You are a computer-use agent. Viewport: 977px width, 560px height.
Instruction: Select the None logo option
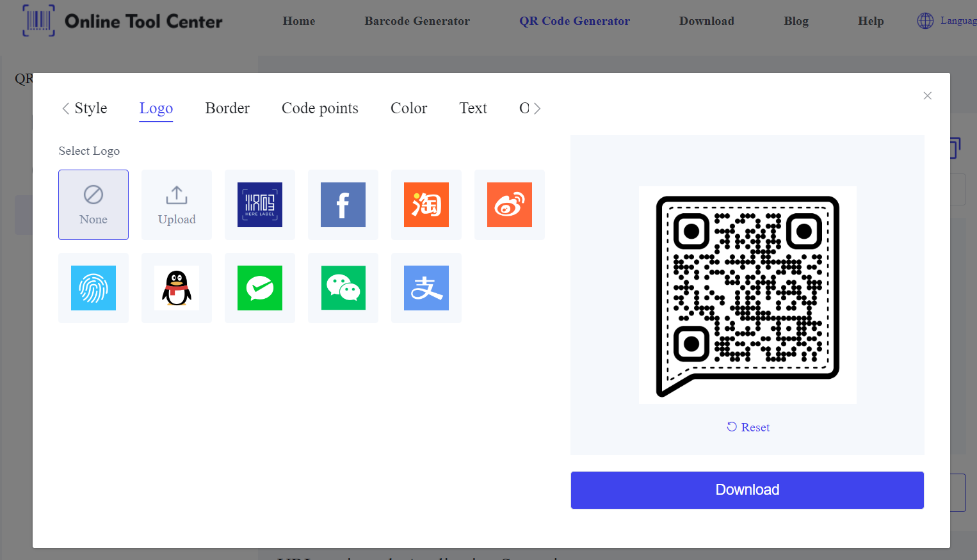click(x=93, y=205)
